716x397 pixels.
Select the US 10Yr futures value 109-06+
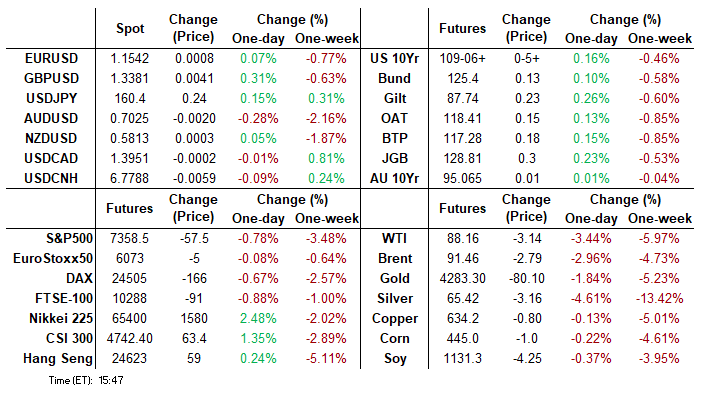click(463, 58)
